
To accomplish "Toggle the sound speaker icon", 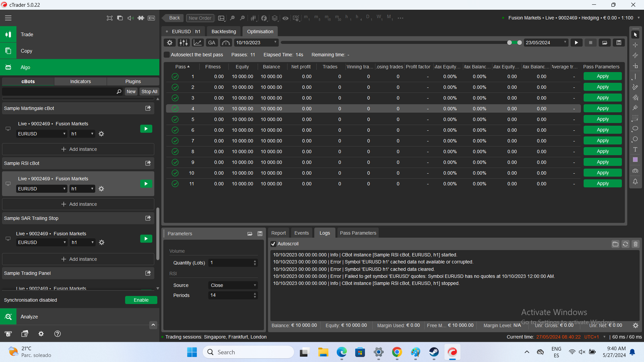I will click(x=130, y=18).
